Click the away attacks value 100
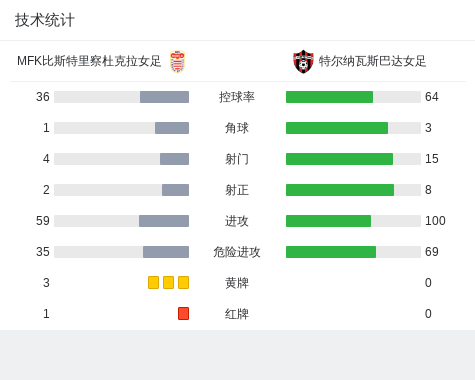Screen dimensions: 475x380 (x=435, y=221)
